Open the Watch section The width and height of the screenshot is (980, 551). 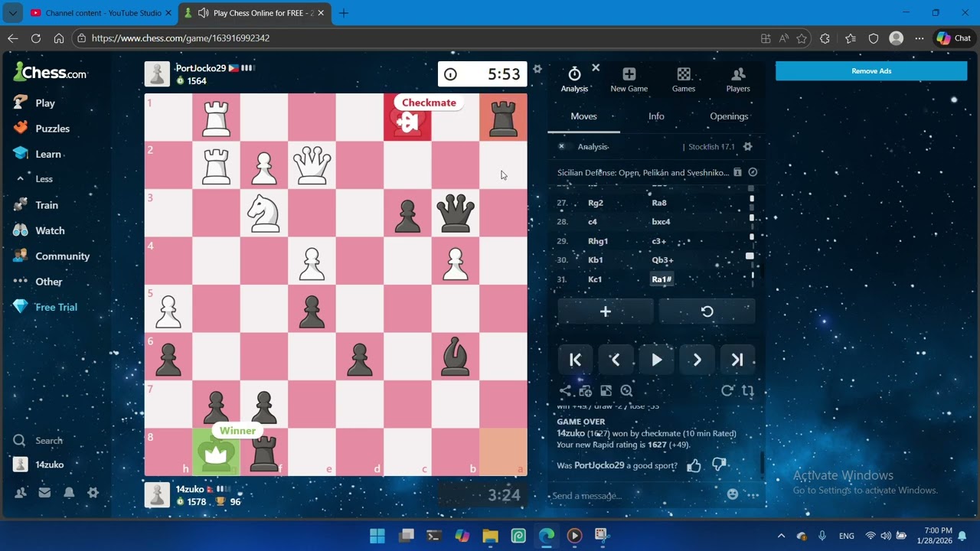[x=39, y=230]
